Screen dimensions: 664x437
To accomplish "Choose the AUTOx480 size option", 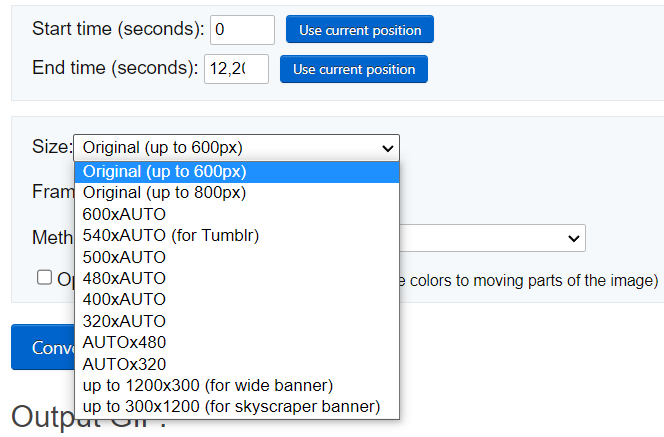I will pos(125,342).
